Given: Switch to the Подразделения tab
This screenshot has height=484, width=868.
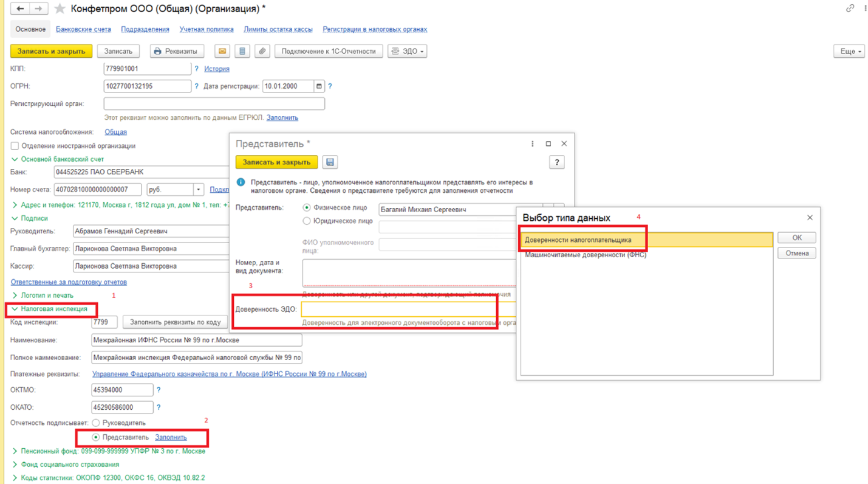Looking at the screenshot, I should point(145,29).
